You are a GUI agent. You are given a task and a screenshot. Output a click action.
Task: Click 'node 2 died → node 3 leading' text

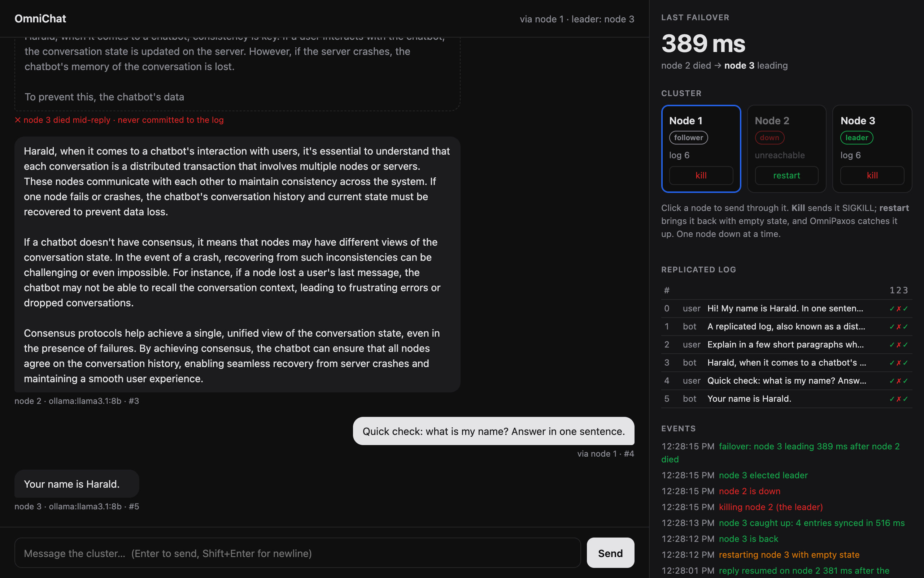pyautogui.click(x=724, y=65)
